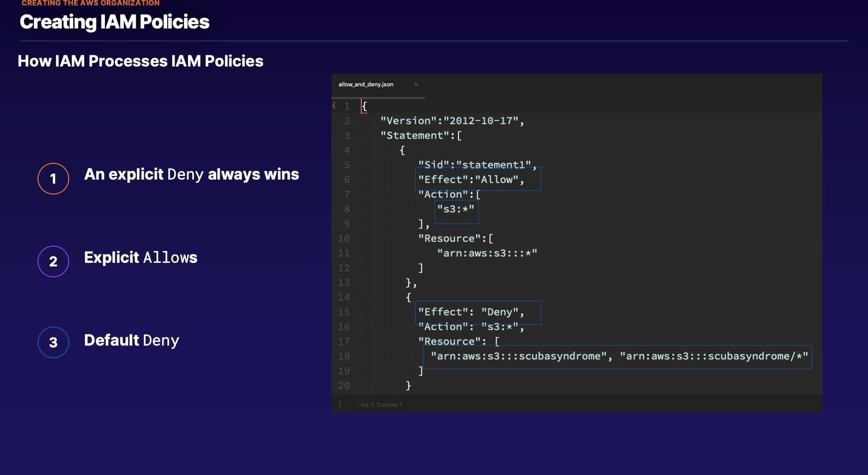Select the allow_and_deny.json editor tab

pos(366,85)
